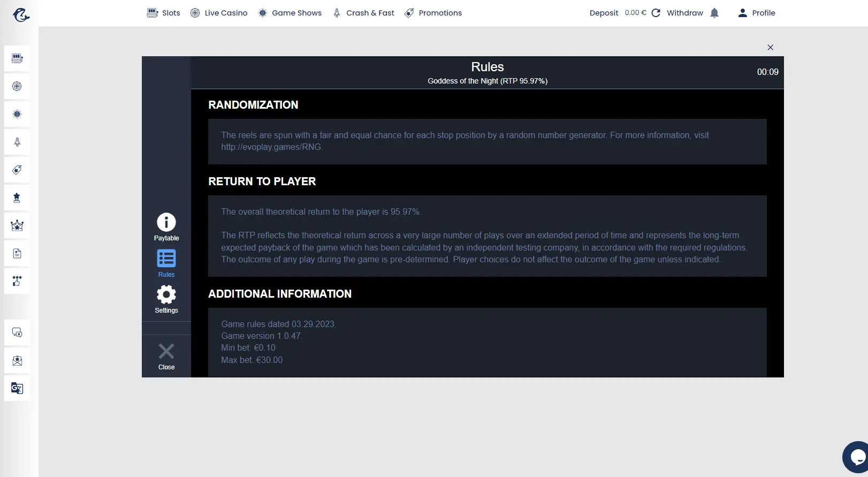868x477 pixels.
Task: Refresh balance with circular arrow icon
Action: coord(656,13)
